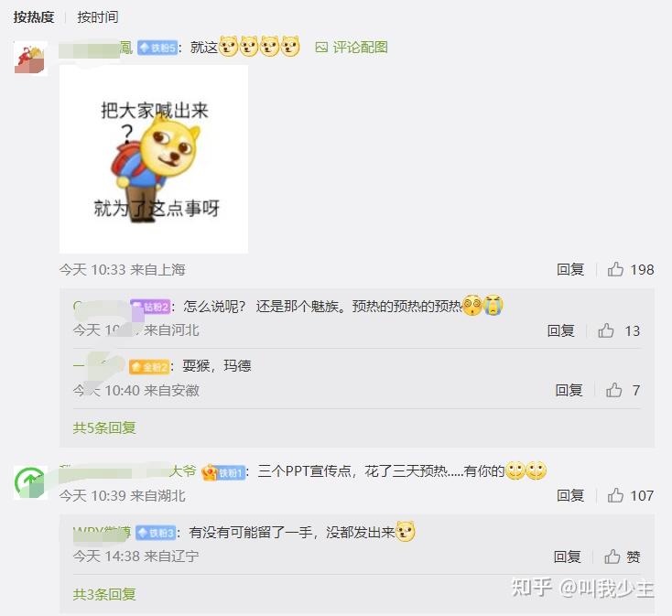This screenshot has height=616, width=672.
Task: Like the Hubei comment with 107 likes
Action: click(615, 495)
